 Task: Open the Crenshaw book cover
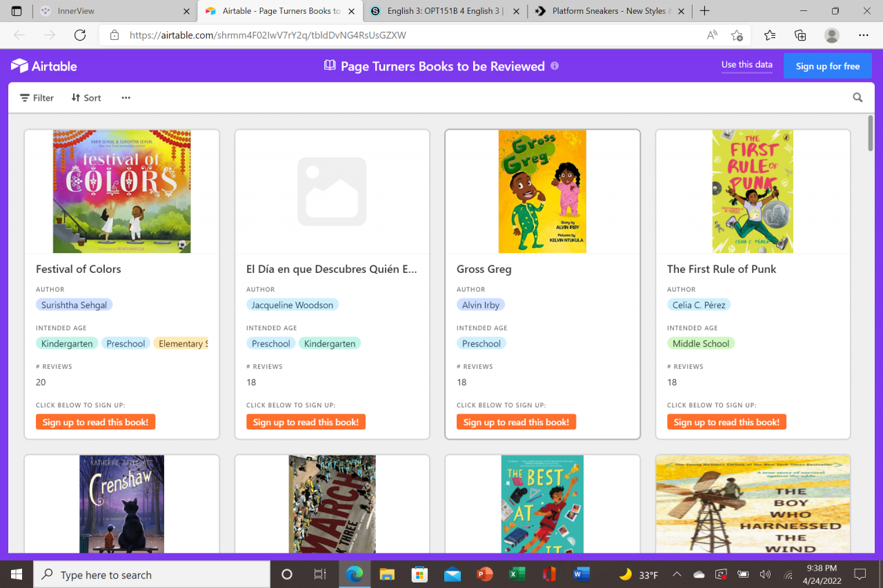point(122,504)
